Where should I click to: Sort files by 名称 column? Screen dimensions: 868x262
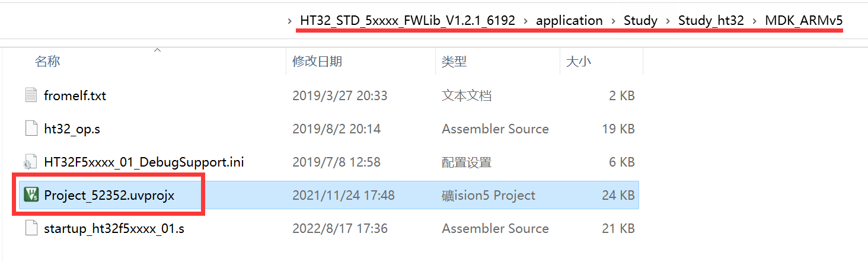pos(47,61)
